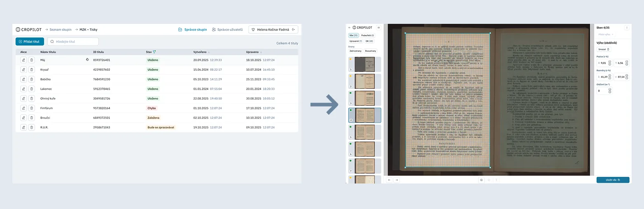Switch pages mode to Dvoustrany
The image size is (644, 209).
point(371,51)
